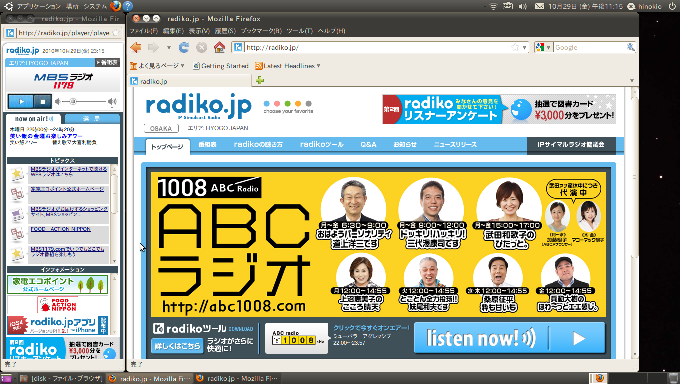This screenshot has width=680, height=384.
Task: Go to the Firefox home page icon
Action: pyautogui.click(x=219, y=47)
